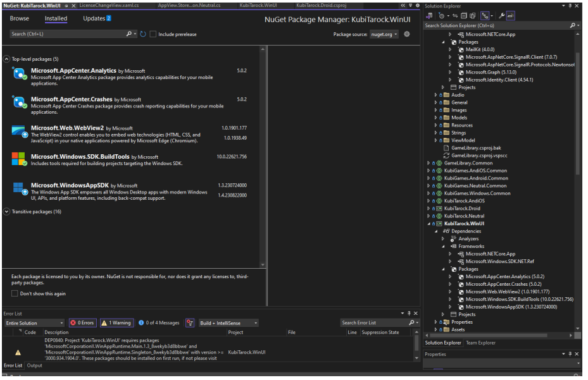Switch to the Team Explorer tab

point(480,343)
